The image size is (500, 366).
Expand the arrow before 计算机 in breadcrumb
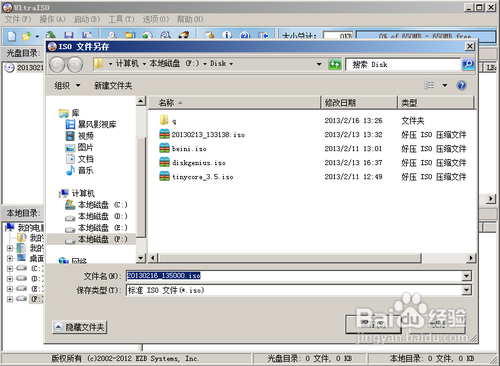(110, 64)
